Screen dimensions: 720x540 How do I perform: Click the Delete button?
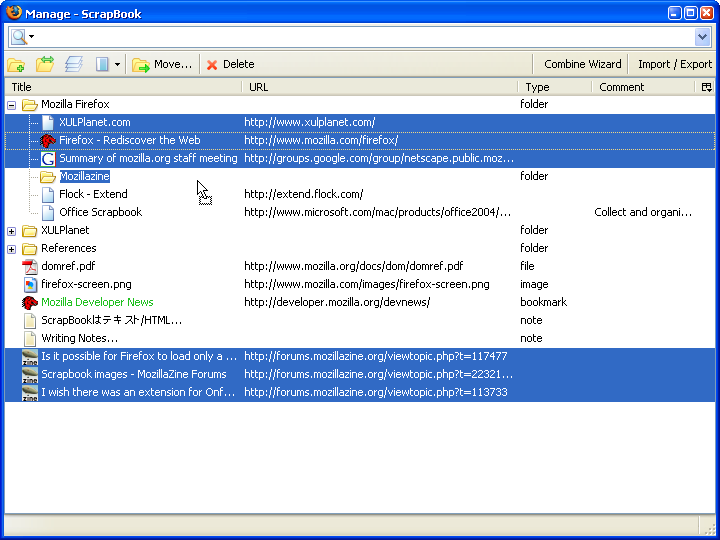(231, 64)
